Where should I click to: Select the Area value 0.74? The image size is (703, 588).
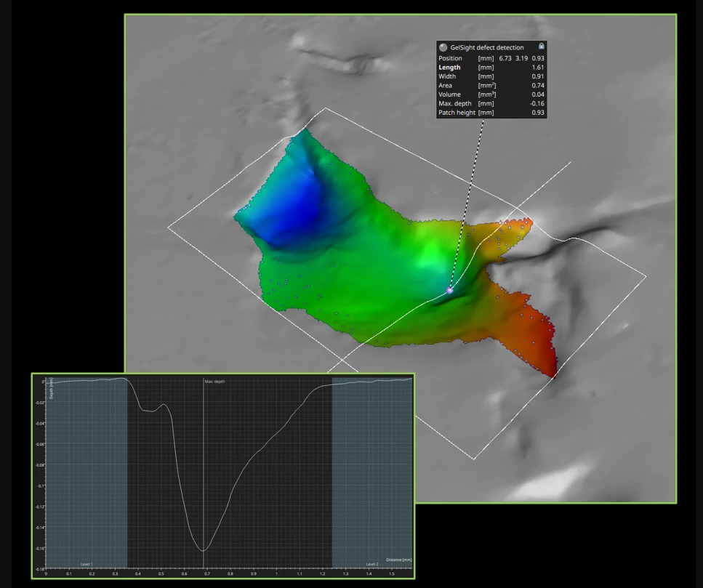coord(538,85)
